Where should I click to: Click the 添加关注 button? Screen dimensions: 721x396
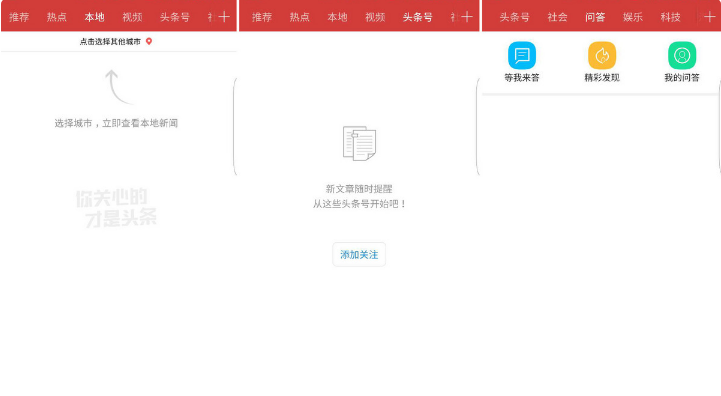coord(359,254)
